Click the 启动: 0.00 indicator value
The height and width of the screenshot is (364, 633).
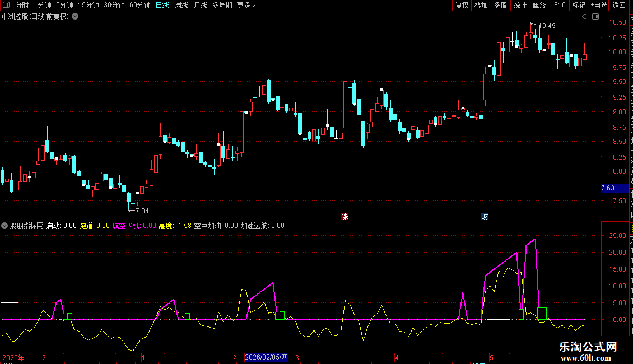62,226
